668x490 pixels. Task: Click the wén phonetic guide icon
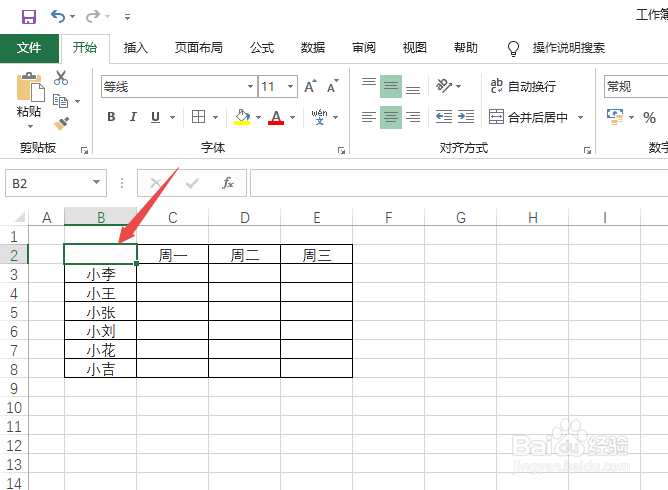point(320,117)
